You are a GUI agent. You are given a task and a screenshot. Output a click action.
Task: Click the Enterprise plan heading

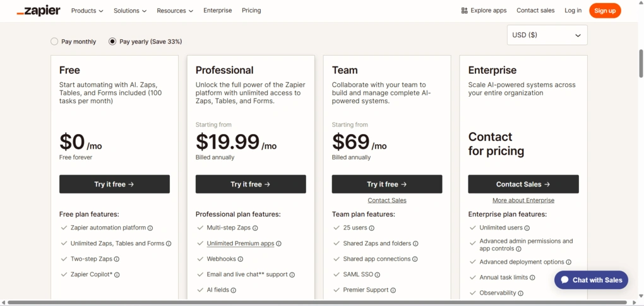pyautogui.click(x=492, y=70)
